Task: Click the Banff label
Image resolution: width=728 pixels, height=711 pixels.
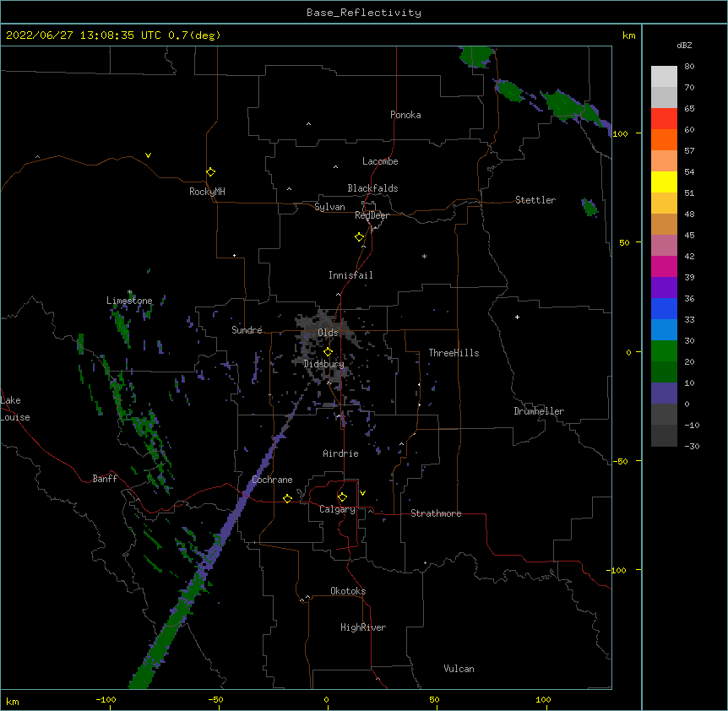Action: [x=105, y=479]
